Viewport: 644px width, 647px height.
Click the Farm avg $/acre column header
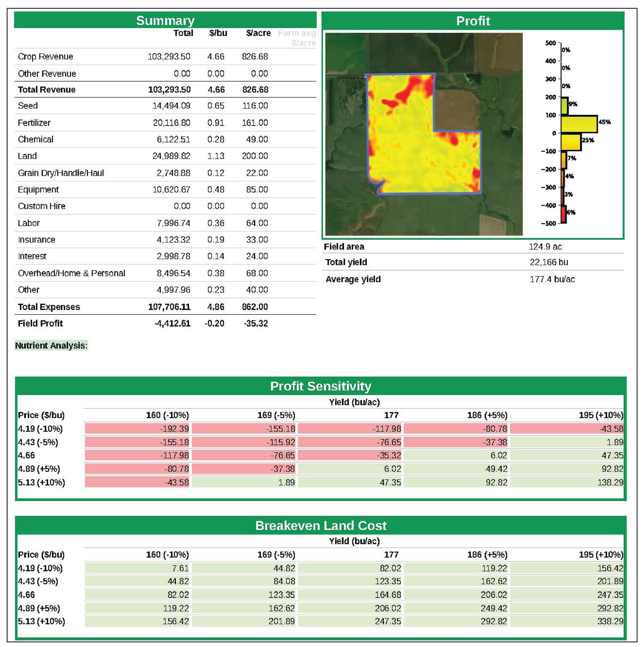297,38
